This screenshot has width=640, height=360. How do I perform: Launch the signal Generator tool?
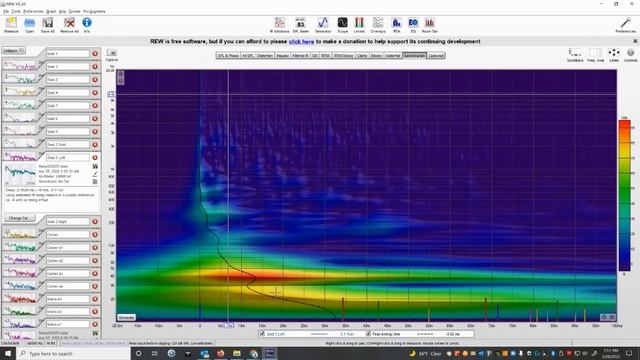click(x=323, y=25)
